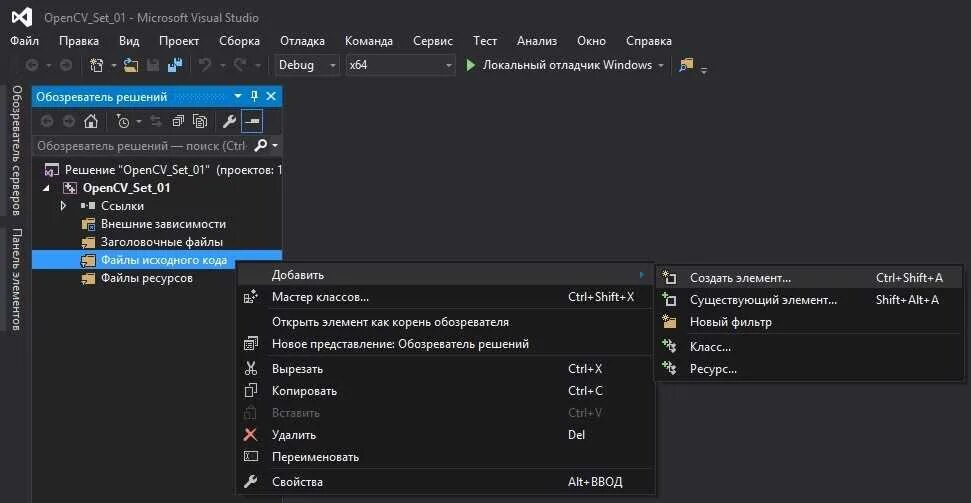This screenshot has height=503, width=971.
Task: Open dropdown next to Локальный отладчик Windows
Action: coord(661,65)
